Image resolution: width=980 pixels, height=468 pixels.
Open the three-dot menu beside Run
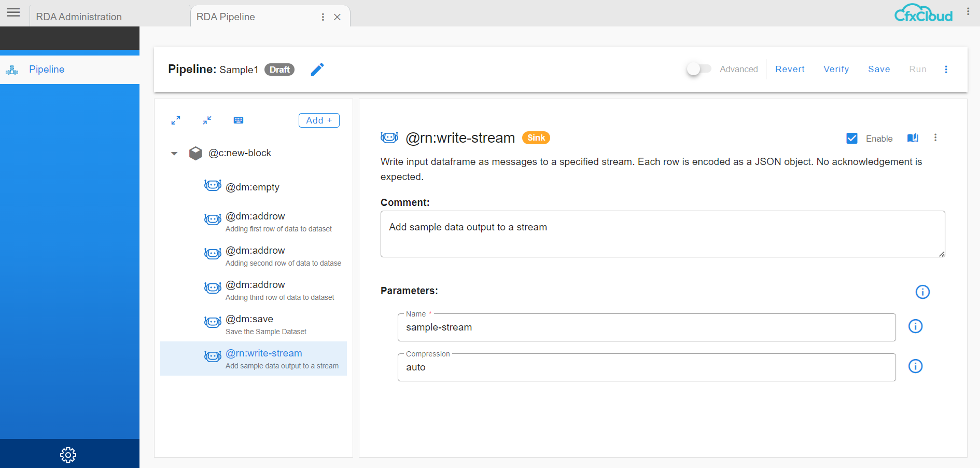click(946, 69)
